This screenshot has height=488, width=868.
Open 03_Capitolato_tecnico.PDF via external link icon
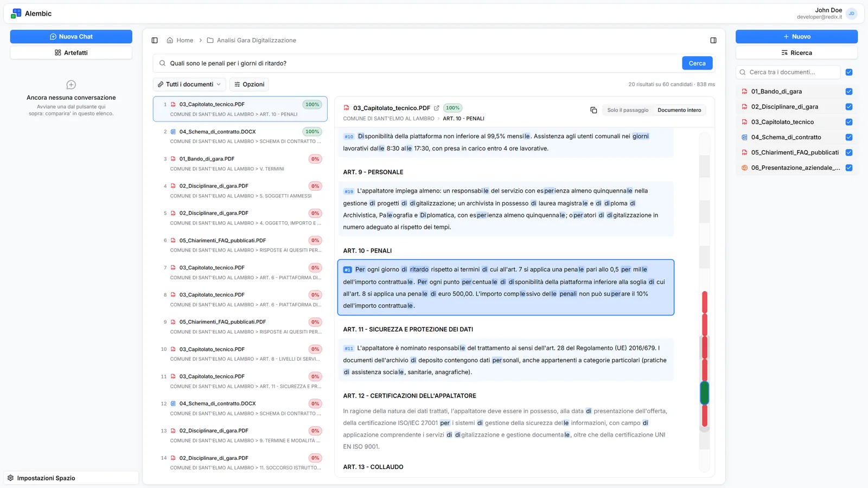[x=437, y=108]
